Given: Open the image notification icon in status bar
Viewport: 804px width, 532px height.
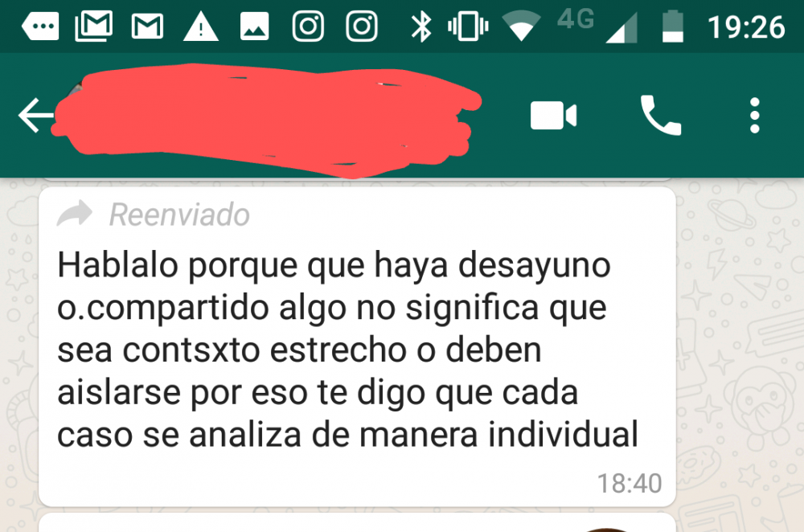Looking at the screenshot, I should point(254,27).
